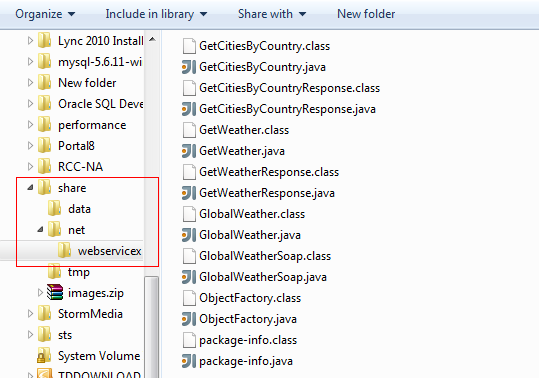Image resolution: width=539 pixels, height=378 pixels.
Task: Select the GetCitiesByCountry.class file icon
Action: [189, 46]
